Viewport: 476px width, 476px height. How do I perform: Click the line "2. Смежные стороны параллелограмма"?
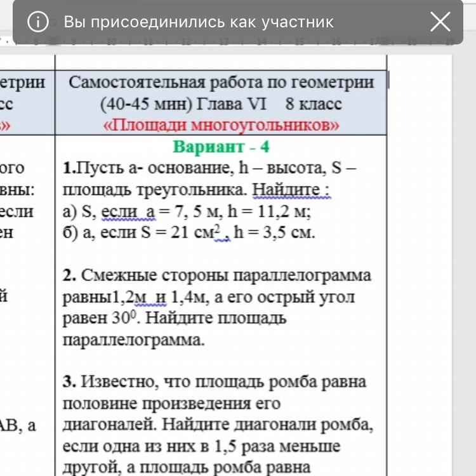[217, 275]
